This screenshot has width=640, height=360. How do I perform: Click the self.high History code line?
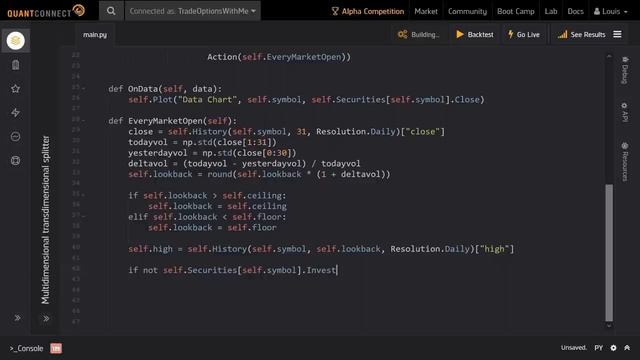tap(321, 249)
